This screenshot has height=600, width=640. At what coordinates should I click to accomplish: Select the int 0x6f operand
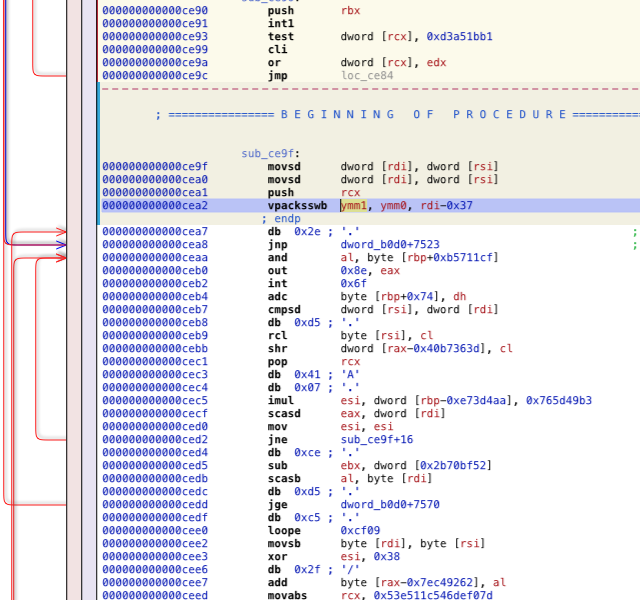coord(354,284)
